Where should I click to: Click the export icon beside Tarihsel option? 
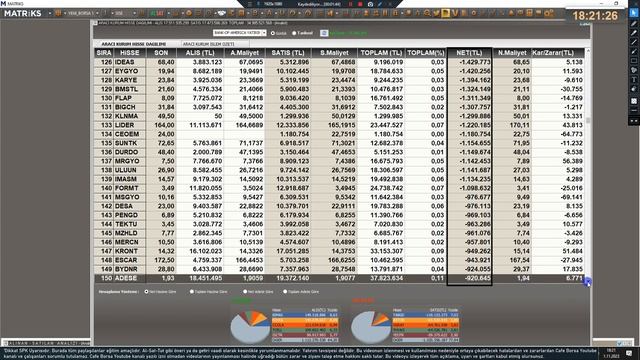pos(324,33)
